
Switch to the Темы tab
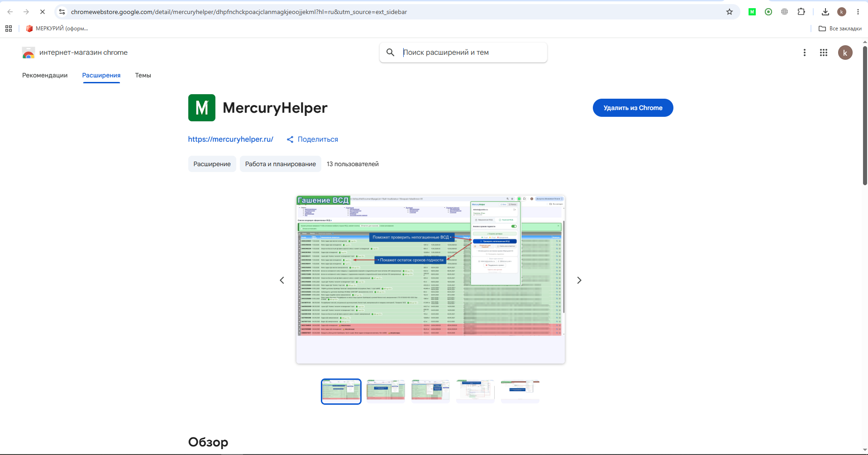pyautogui.click(x=143, y=75)
